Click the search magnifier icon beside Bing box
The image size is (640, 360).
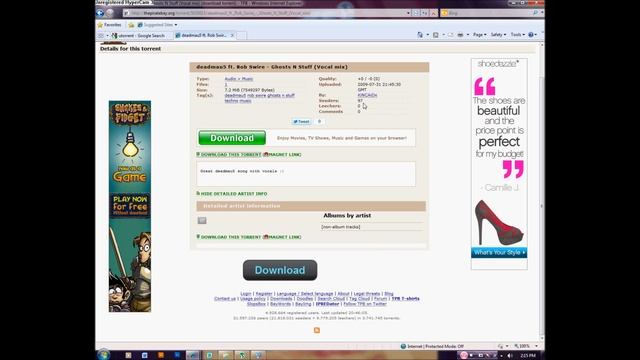click(536, 13)
